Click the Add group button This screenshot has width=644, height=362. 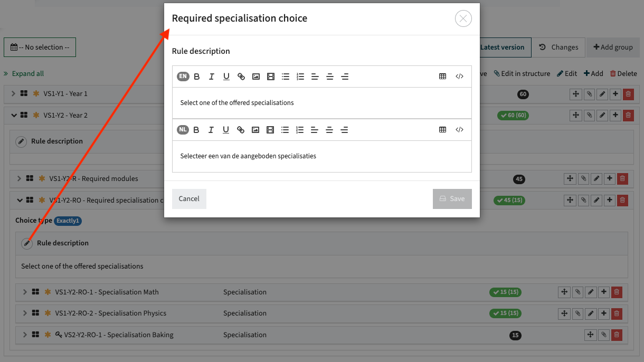click(x=613, y=47)
